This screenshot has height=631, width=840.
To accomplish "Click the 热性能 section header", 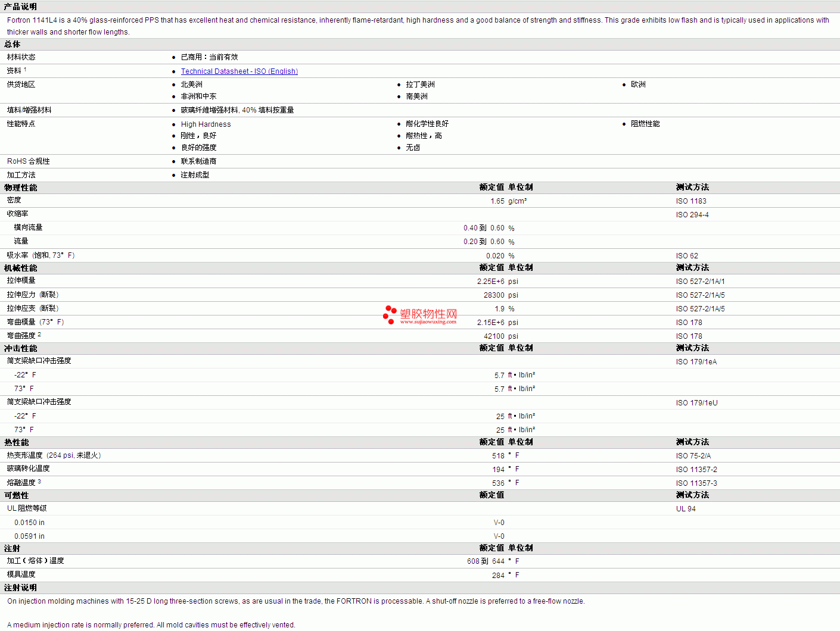I will coord(17,442).
